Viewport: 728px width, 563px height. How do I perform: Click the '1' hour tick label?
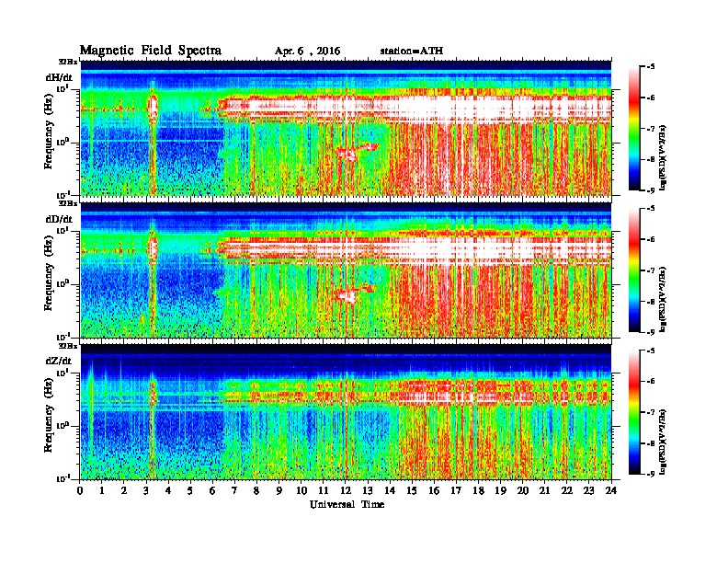click(102, 491)
